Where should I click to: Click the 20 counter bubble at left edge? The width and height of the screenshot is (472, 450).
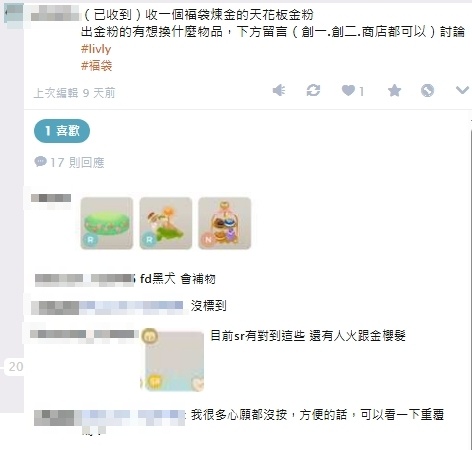click(x=15, y=367)
